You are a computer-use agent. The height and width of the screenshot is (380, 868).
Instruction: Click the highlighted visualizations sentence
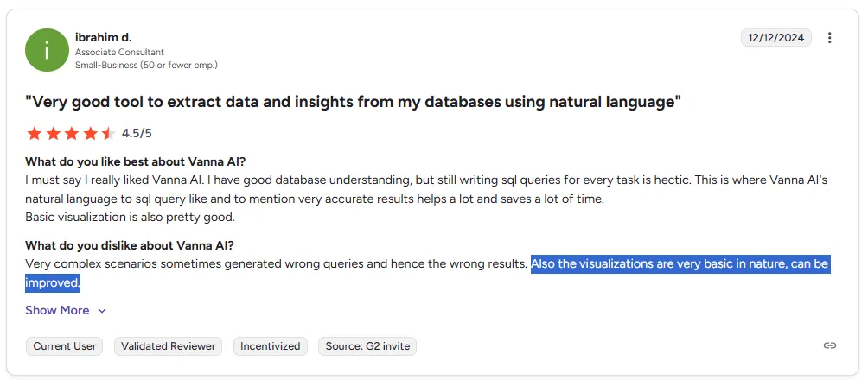point(680,264)
